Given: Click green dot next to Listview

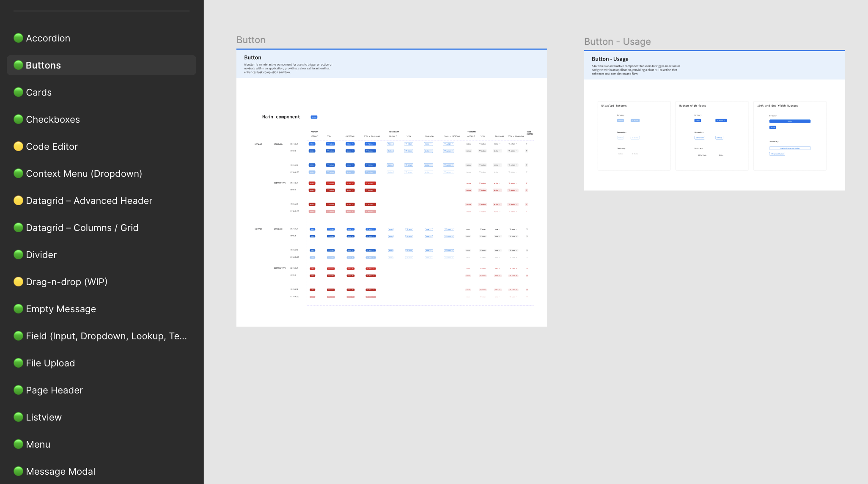Looking at the screenshot, I should click(18, 417).
